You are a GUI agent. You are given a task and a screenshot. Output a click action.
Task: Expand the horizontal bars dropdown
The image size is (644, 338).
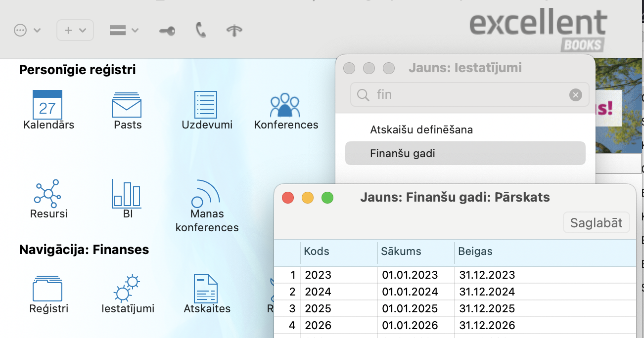(x=124, y=31)
